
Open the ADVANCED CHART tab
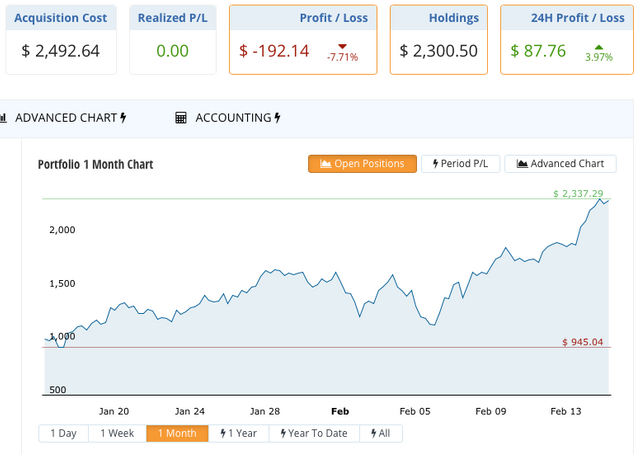65,118
